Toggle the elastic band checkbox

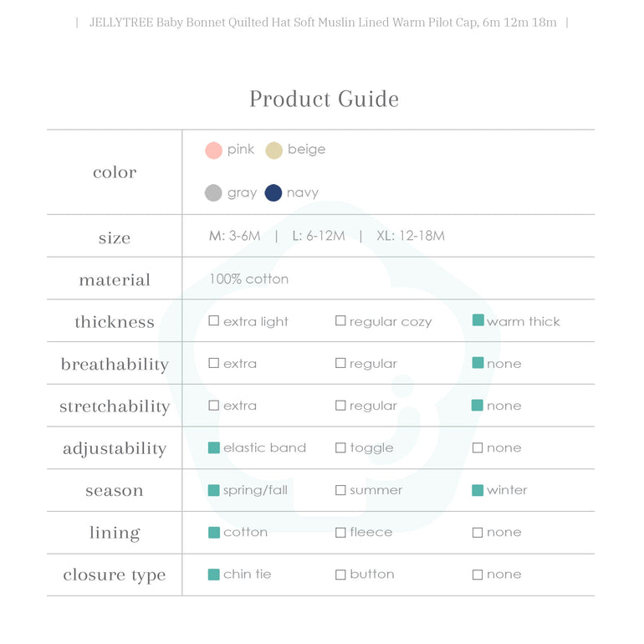(x=214, y=447)
